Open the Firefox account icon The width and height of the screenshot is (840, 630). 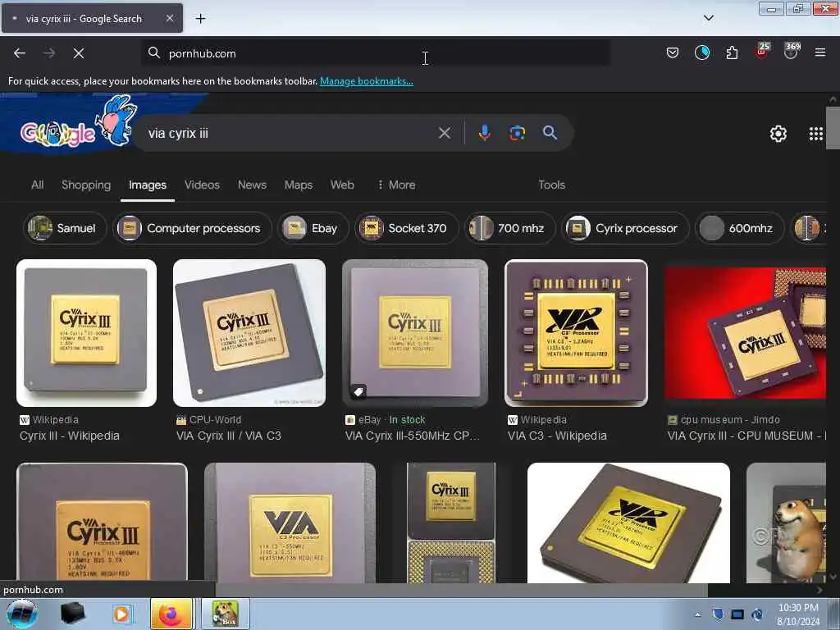click(x=702, y=52)
